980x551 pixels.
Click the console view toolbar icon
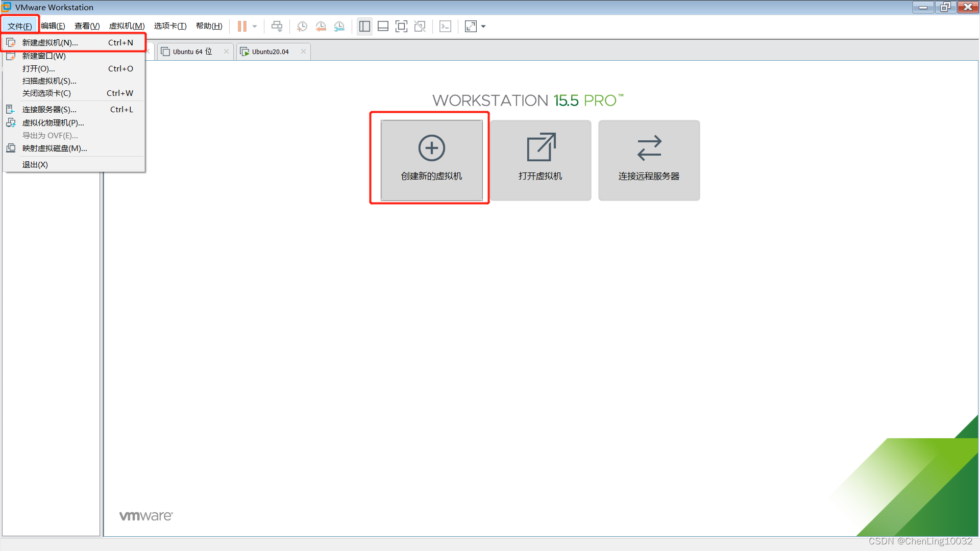(445, 26)
